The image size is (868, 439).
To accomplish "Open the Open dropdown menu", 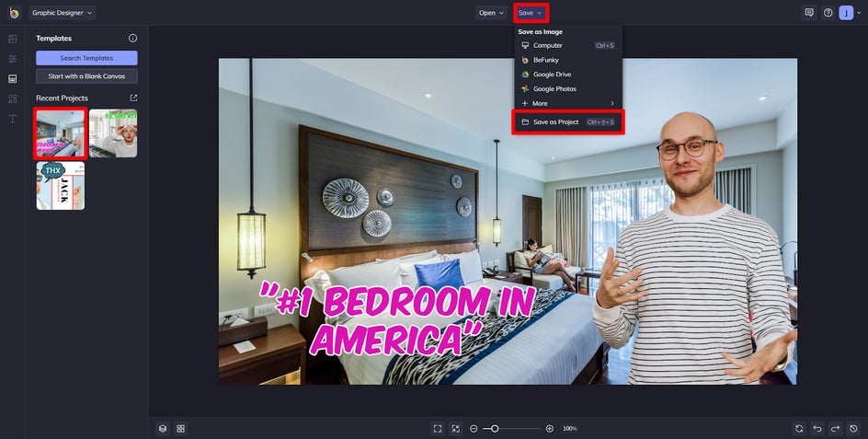I will [x=492, y=13].
